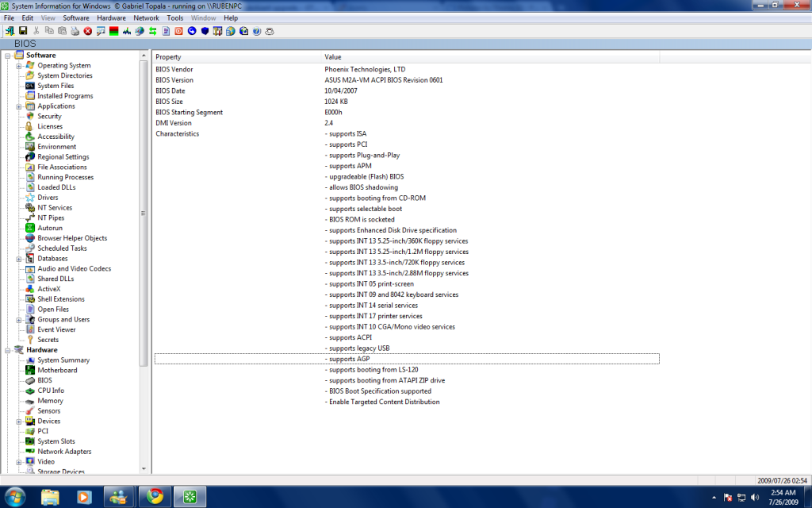Click the Save floppy disk toolbar icon
812x508 pixels.
tap(23, 31)
